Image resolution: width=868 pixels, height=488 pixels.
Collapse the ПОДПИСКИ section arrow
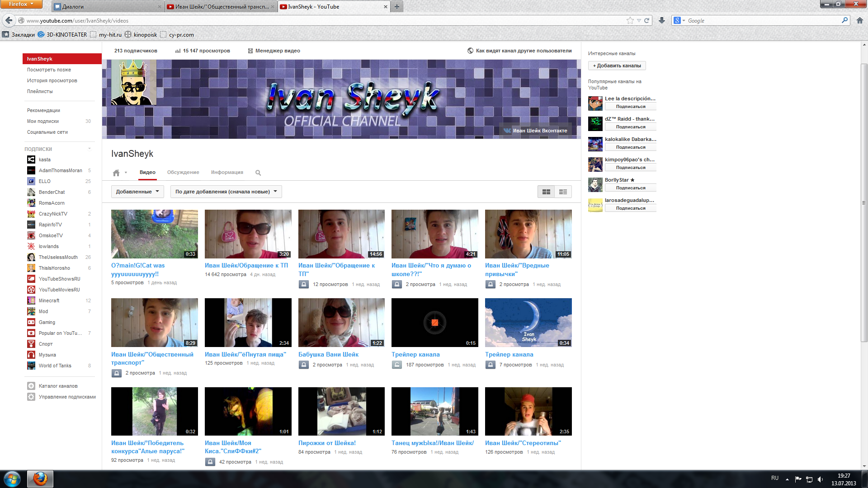[x=90, y=149]
